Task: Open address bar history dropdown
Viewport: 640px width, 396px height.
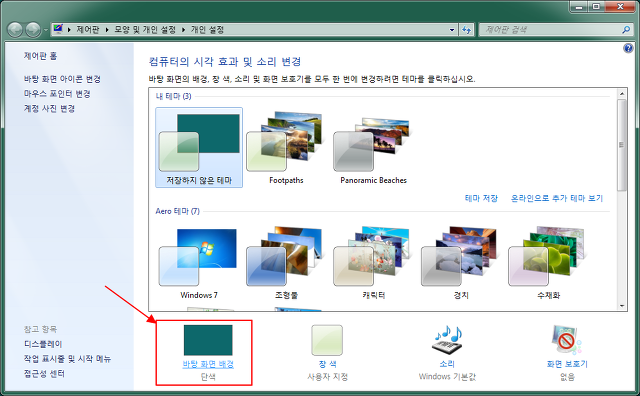Action: (452, 30)
